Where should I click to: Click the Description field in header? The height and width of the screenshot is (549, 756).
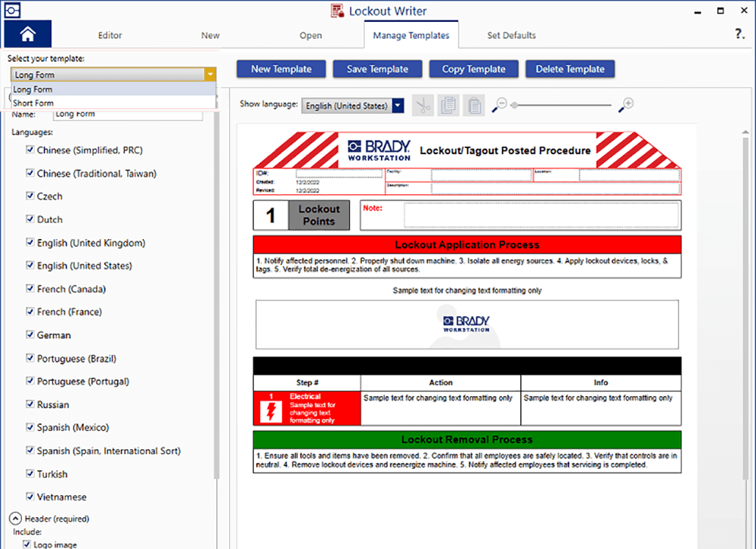tap(556, 188)
